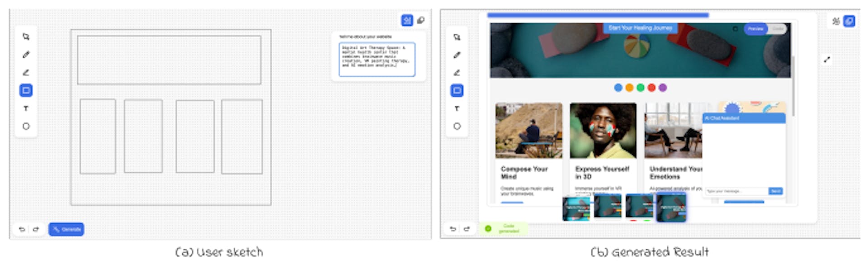Select the eraser tool in the User sketch toolbar
868x263 pixels.
coord(26,72)
